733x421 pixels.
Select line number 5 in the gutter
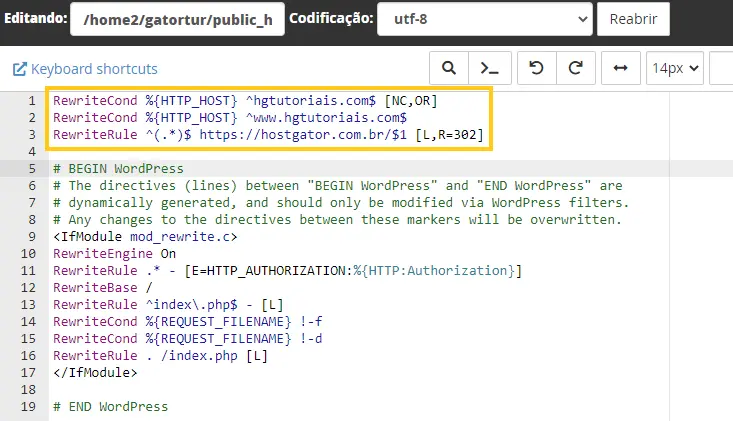click(32, 169)
